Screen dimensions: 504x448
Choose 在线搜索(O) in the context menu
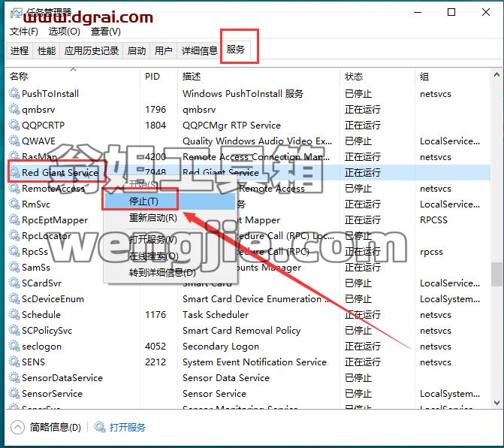click(170, 256)
